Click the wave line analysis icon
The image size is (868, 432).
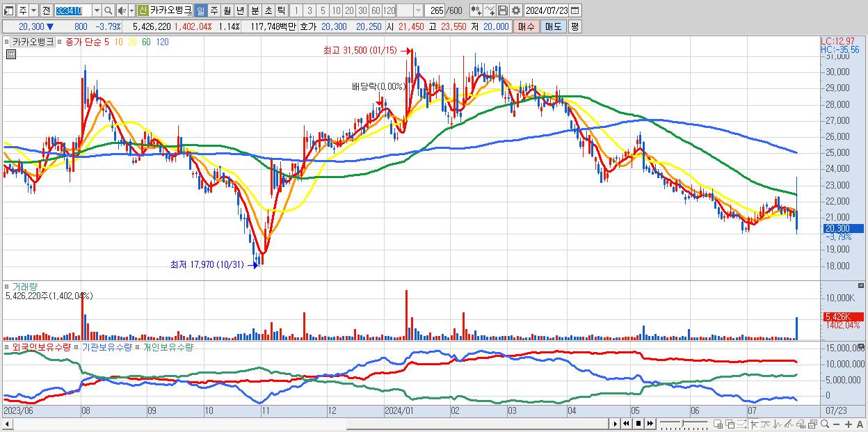[x=778, y=424]
